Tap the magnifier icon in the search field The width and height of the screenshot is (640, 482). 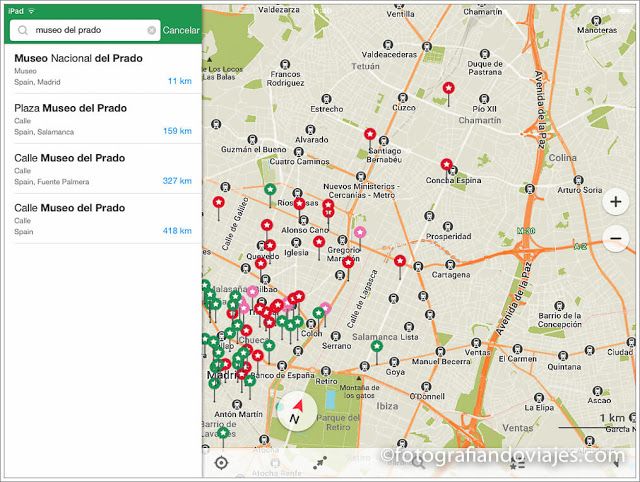tap(23, 30)
